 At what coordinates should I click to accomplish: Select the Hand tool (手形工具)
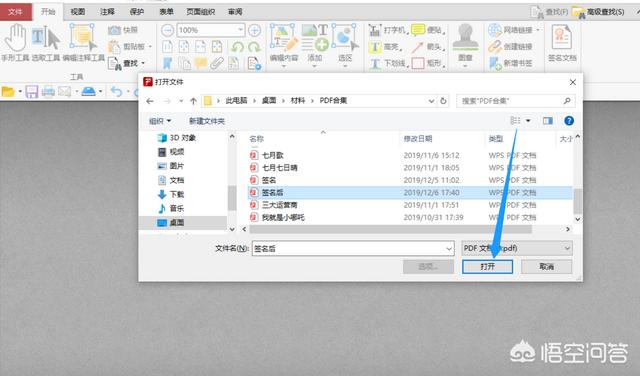point(15,43)
